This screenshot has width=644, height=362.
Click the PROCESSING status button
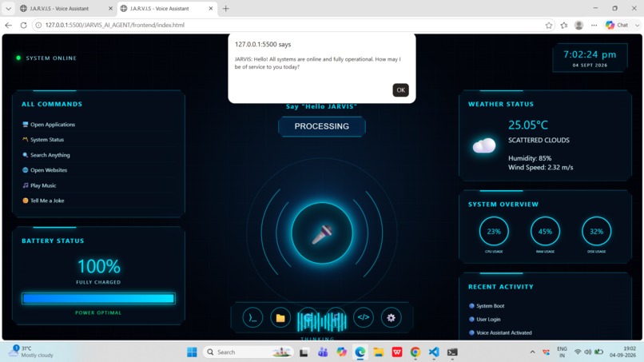click(x=321, y=126)
